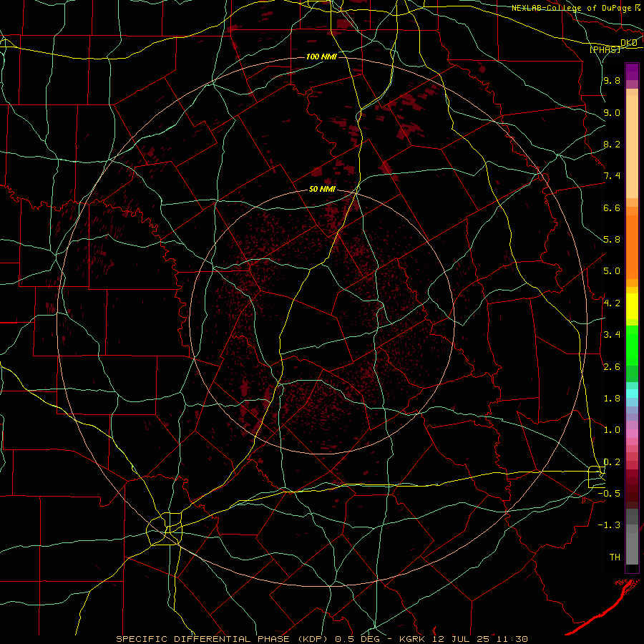Pick the yellow band of the color scale
644x644 pixels.
pos(632,306)
